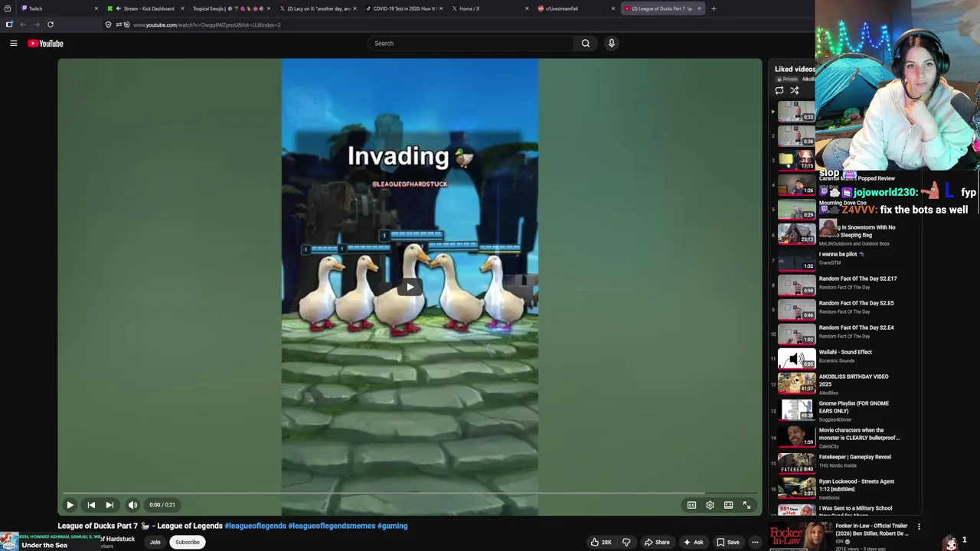Click the browser address bar URL

pos(207,24)
